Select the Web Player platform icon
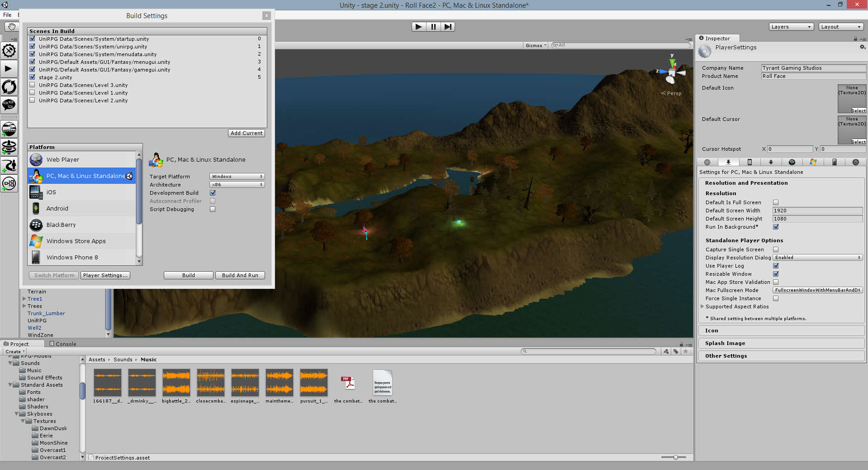The width and height of the screenshot is (868, 470). pyautogui.click(x=36, y=159)
